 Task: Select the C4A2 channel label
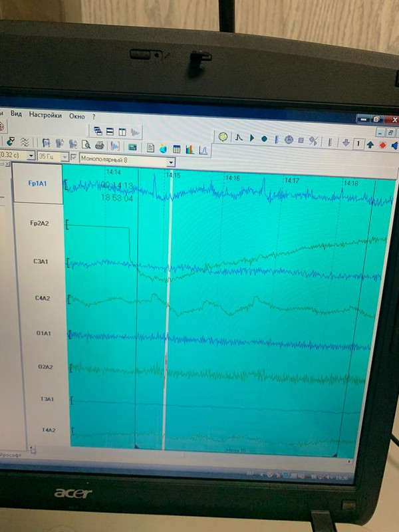point(43,298)
